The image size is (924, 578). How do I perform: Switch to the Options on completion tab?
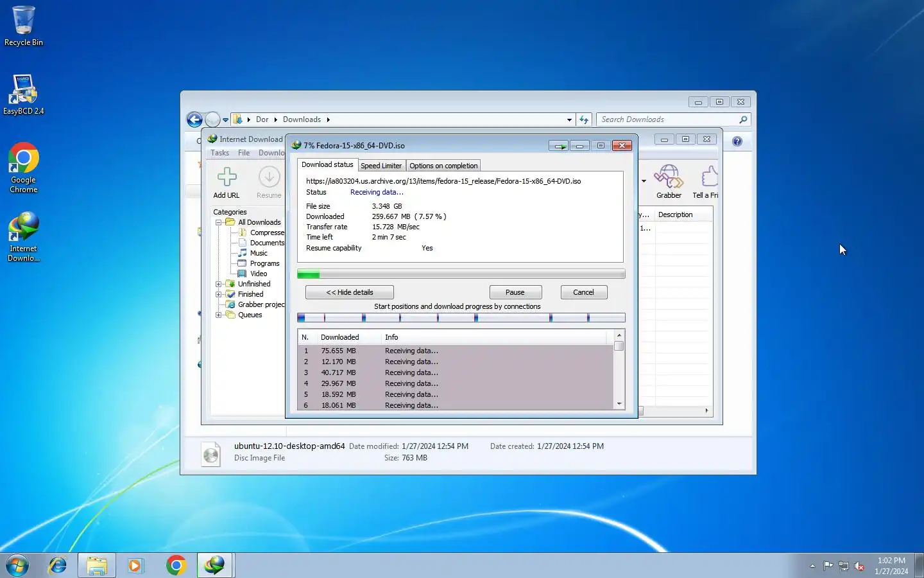pos(443,166)
